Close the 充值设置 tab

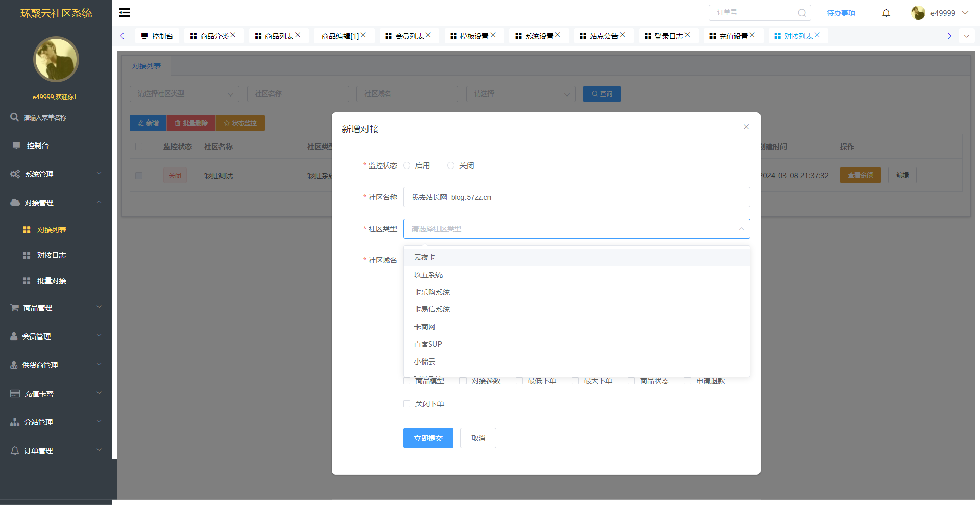click(x=752, y=35)
